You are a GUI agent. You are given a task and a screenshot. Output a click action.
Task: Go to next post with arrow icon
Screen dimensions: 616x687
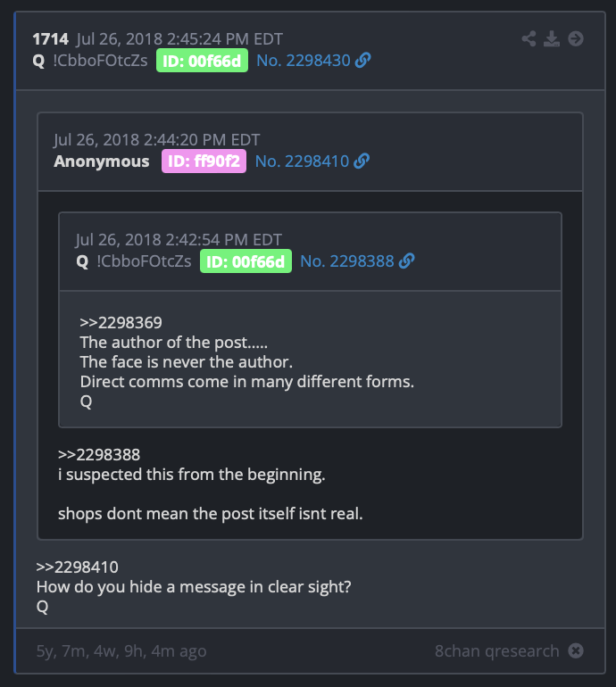tap(576, 38)
